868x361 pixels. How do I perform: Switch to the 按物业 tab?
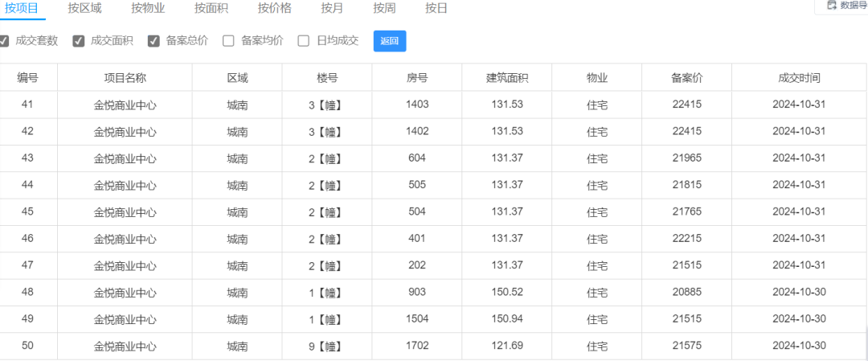(148, 8)
